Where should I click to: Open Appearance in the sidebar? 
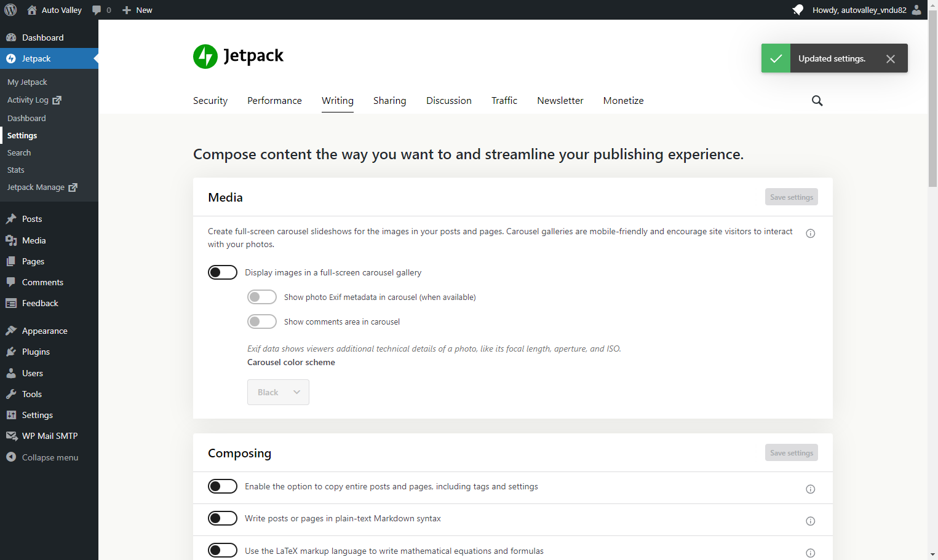[x=49, y=331]
